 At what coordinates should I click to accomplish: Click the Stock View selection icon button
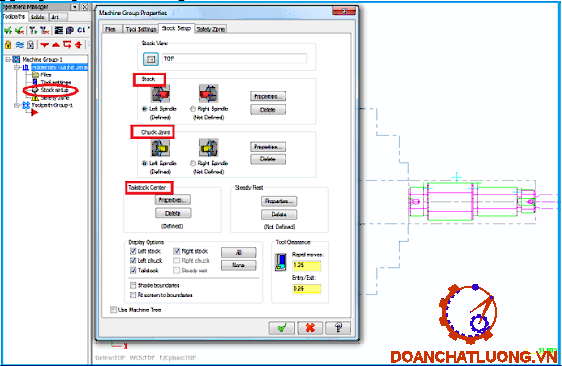pyautogui.click(x=151, y=59)
